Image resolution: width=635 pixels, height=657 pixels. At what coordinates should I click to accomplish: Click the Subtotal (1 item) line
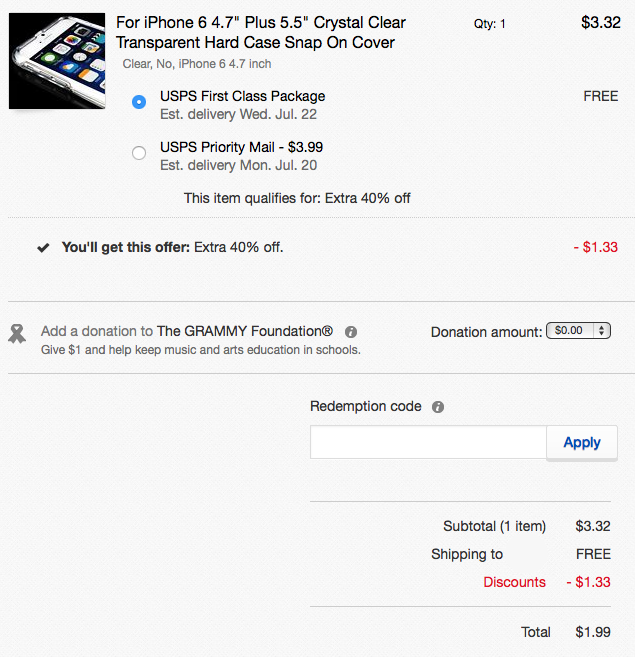tap(527, 526)
